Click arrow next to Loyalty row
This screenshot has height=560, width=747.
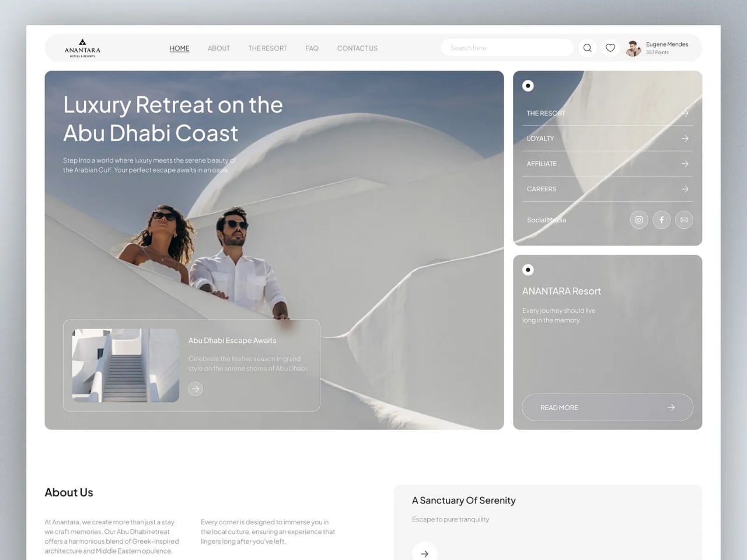tap(685, 138)
